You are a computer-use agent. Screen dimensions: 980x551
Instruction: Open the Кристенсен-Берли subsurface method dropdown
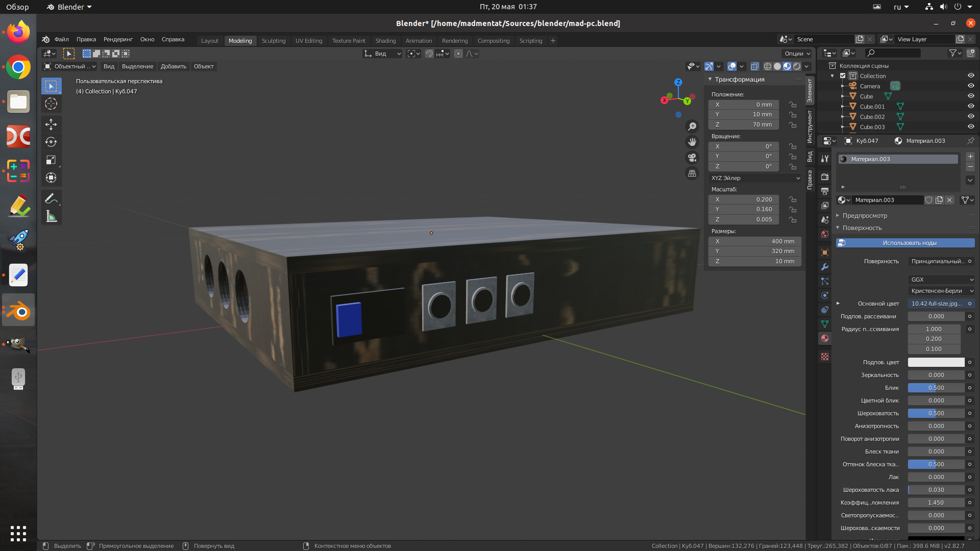[x=942, y=291]
